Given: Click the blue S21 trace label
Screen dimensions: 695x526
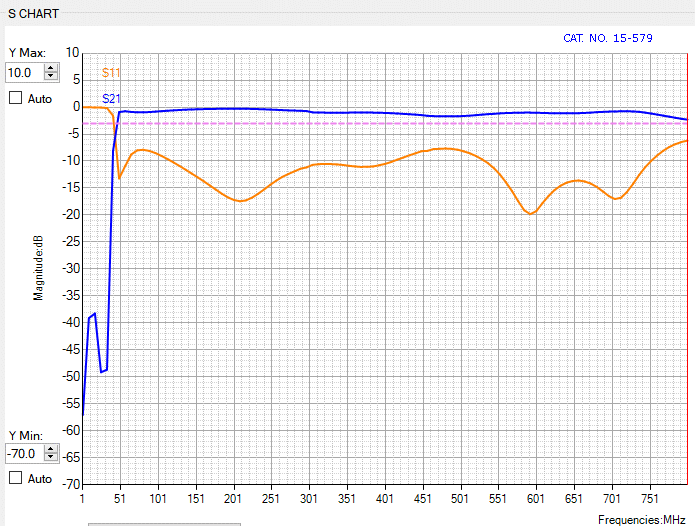Looking at the screenshot, I should (112, 98).
